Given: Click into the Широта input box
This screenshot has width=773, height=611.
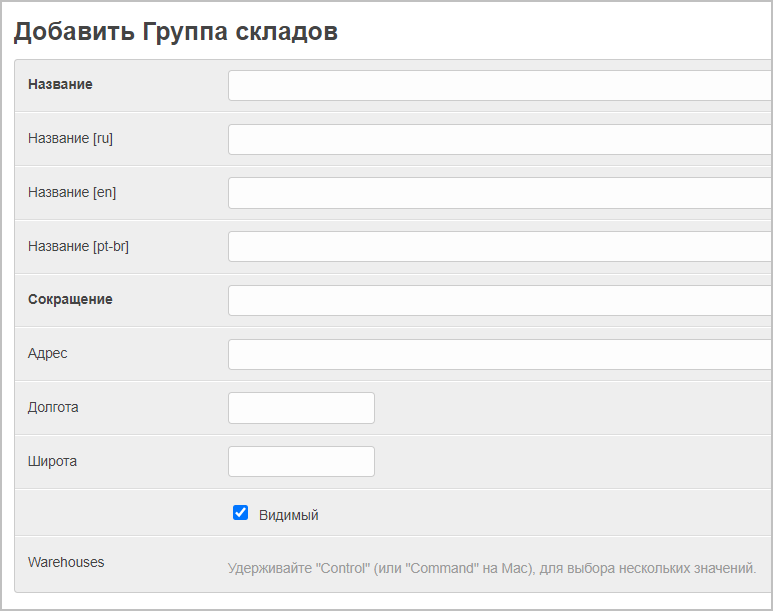Looking at the screenshot, I should [x=301, y=461].
